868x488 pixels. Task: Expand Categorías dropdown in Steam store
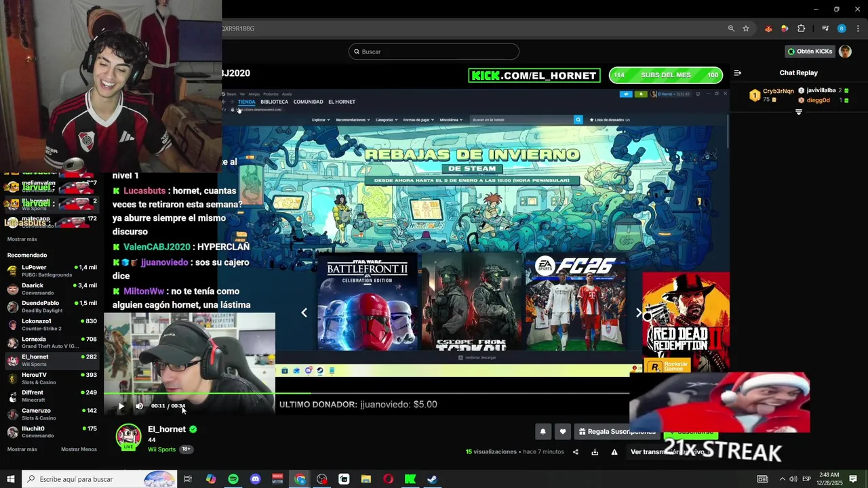pyautogui.click(x=387, y=120)
